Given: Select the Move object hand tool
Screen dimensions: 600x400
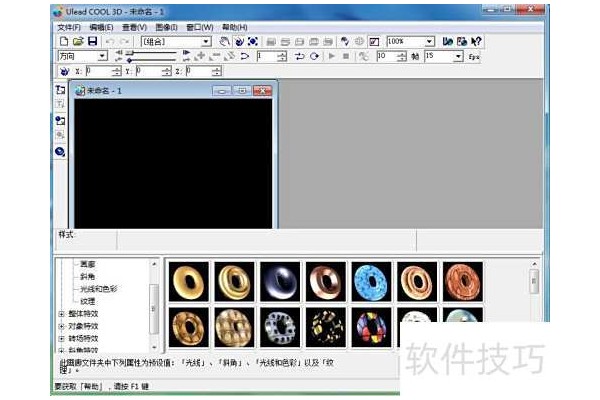Looking at the screenshot, I should (224, 41).
